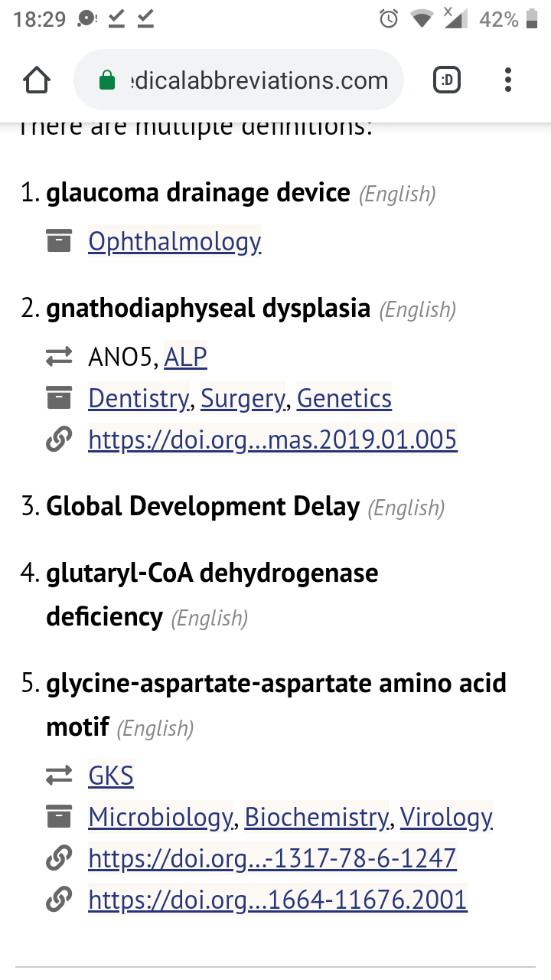This screenshot has width=551, height=980.
Task: Tap the archive icon beside Ophthalmology
Action: point(59,241)
